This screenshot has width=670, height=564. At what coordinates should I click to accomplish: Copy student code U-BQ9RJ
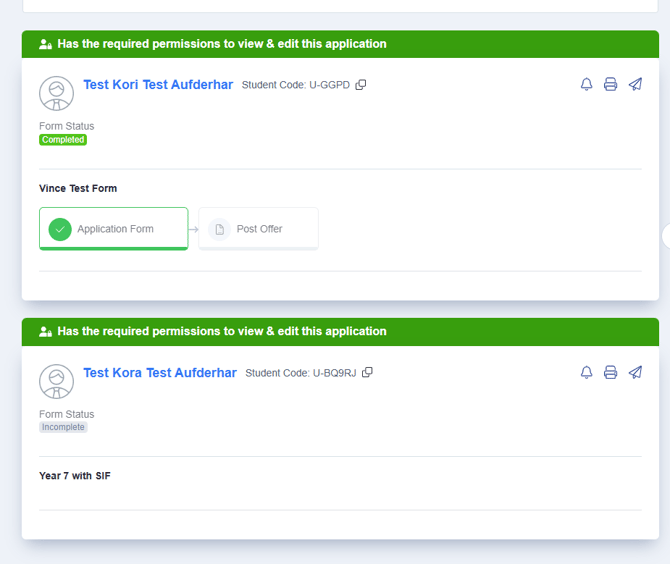point(367,373)
